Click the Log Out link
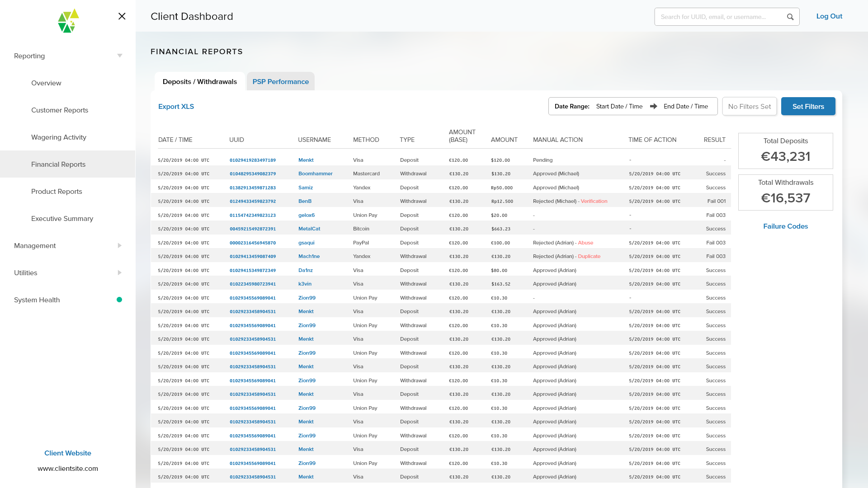The width and height of the screenshot is (868, 488). click(829, 16)
